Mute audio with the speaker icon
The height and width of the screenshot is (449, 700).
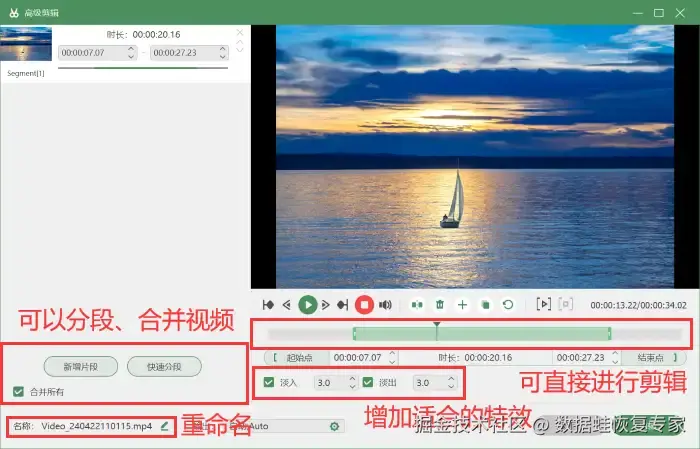pyautogui.click(x=385, y=305)
